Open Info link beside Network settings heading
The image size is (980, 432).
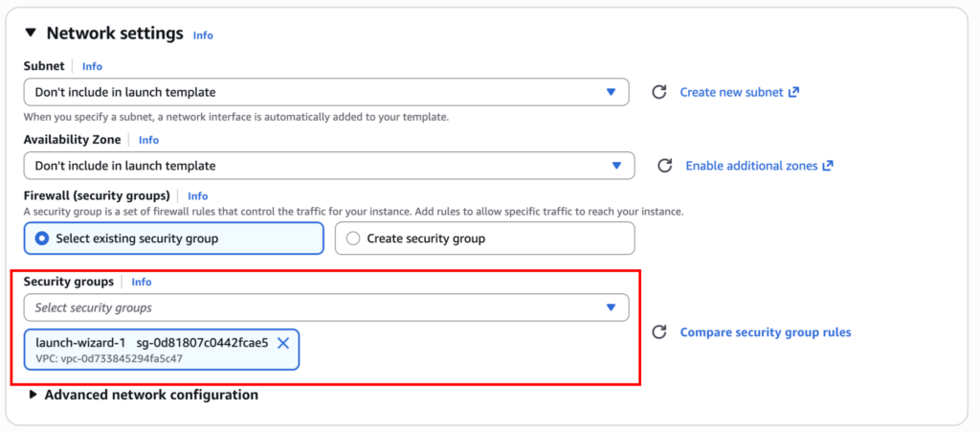pos(203,35)
